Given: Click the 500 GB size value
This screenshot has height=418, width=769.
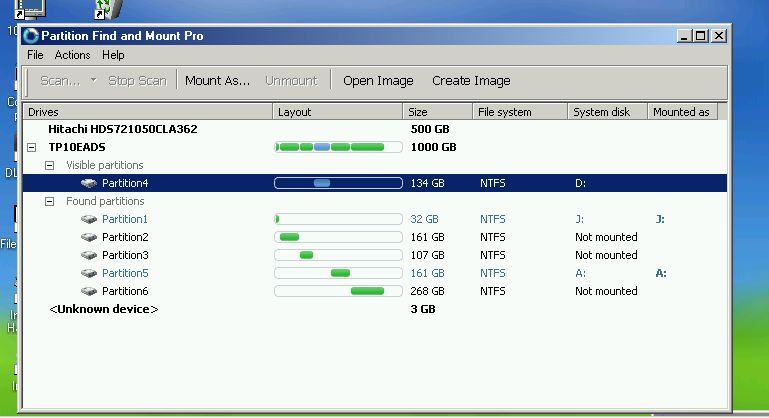Looking at the screenshot, I should click(430, 129).
